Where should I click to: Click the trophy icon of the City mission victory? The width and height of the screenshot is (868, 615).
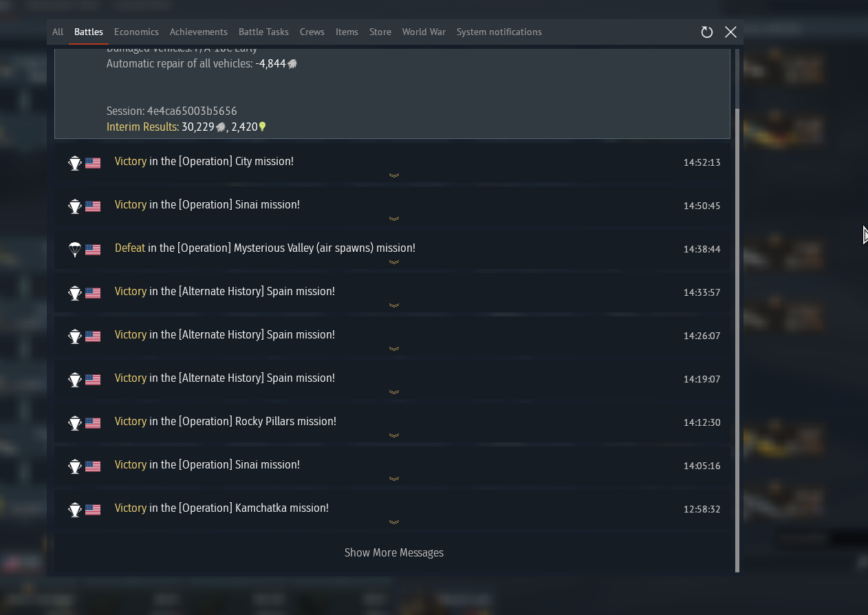click(x=75, y=163)
